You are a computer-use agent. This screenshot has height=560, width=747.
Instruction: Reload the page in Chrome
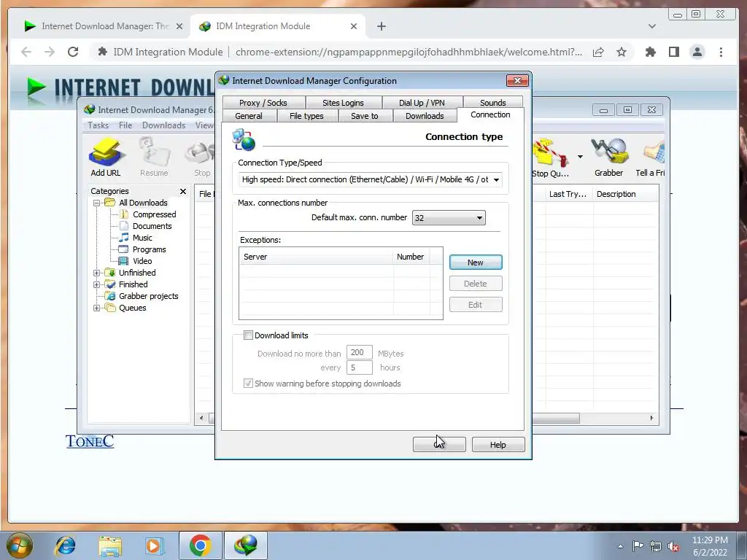tap(73, 52)
